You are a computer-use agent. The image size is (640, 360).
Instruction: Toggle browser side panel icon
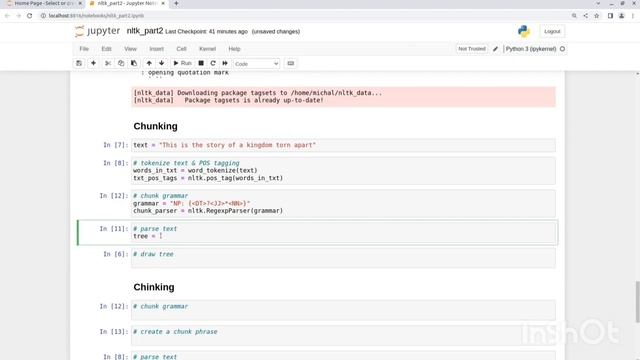click(x=610, y=16)
